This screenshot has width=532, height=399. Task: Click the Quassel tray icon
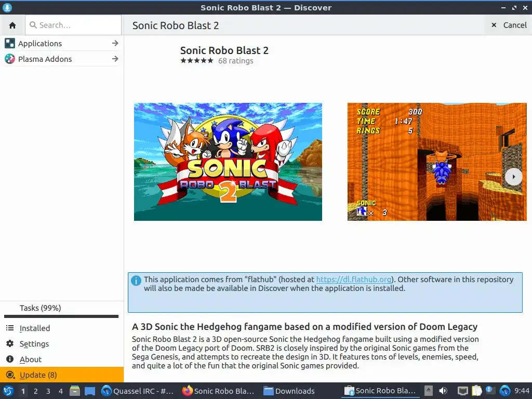coord(505,391)
